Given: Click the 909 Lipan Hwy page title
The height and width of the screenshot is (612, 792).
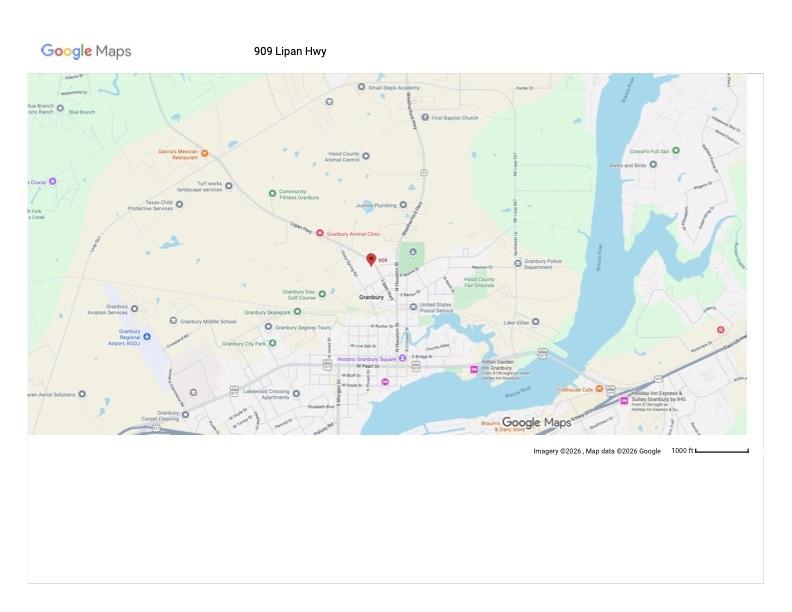Looking at the screenshot, I should (290, 51).
